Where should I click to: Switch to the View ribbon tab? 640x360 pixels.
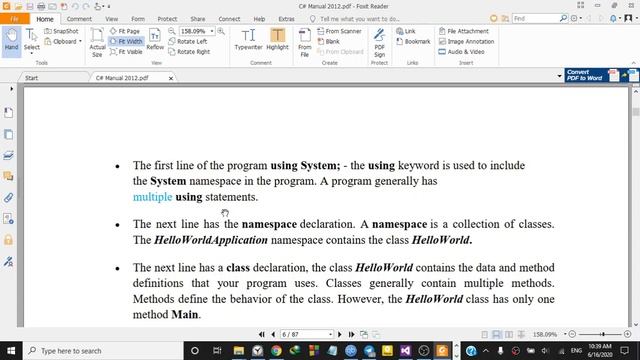pyautogui.click(x=111, y=19)
